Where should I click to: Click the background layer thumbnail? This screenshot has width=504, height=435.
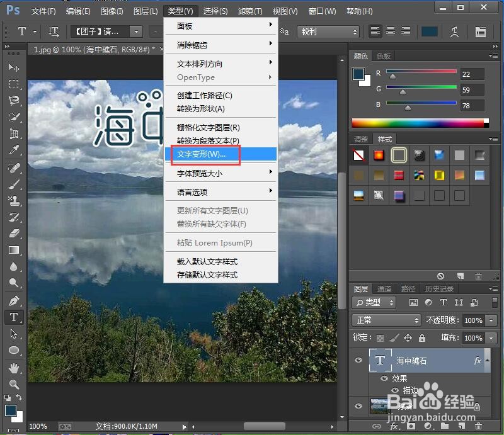[x=381, y=406]
